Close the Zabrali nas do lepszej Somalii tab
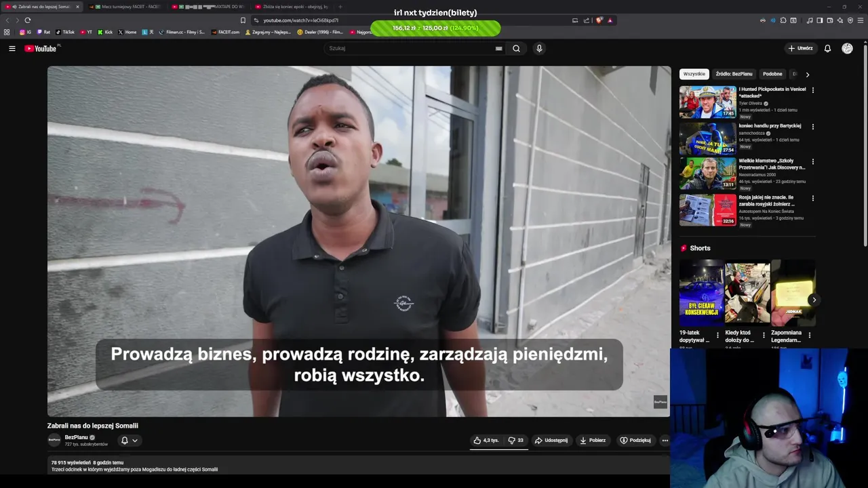868x488 pixels. pos(77,7)
